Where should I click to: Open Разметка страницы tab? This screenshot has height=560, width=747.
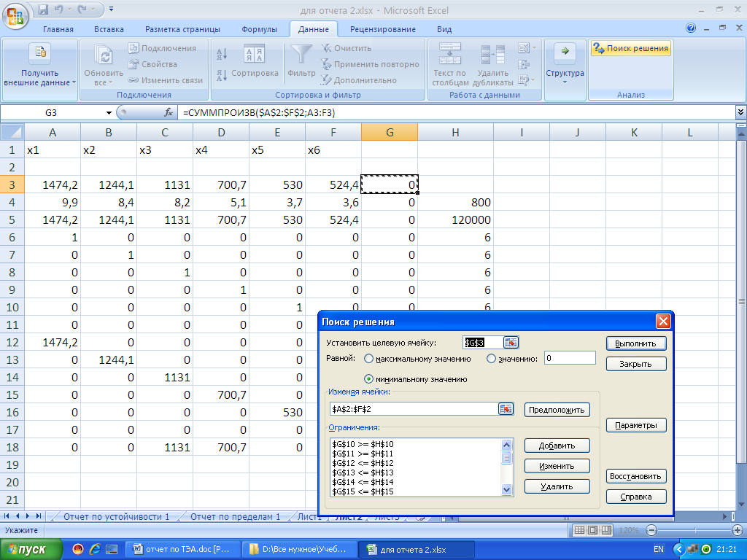182,29
